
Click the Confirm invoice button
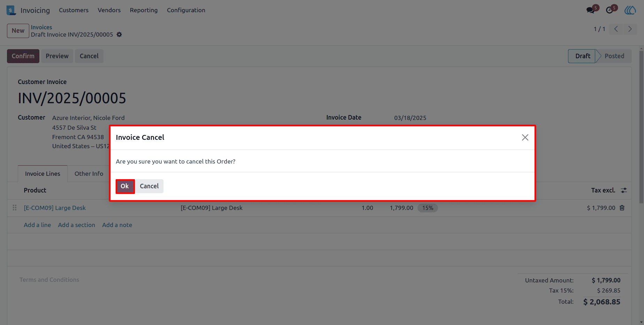pos(23,56)
